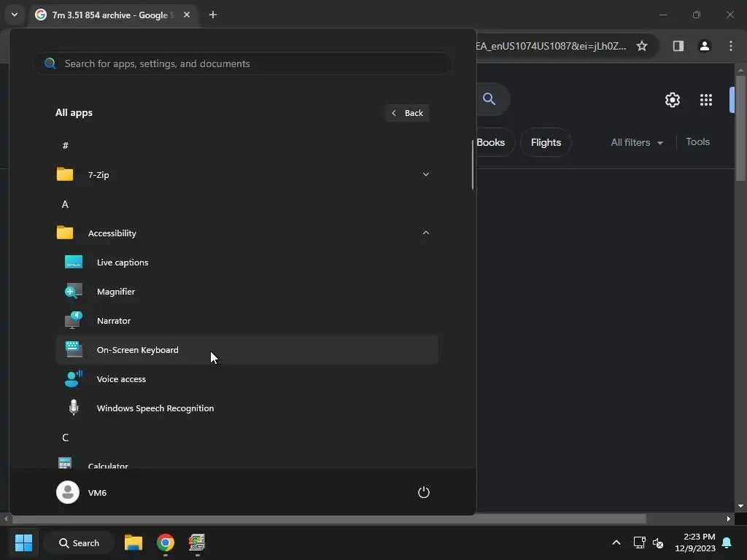747x560 pixels.
Task: Focus Start menu search field
Action: pos(242,63)
